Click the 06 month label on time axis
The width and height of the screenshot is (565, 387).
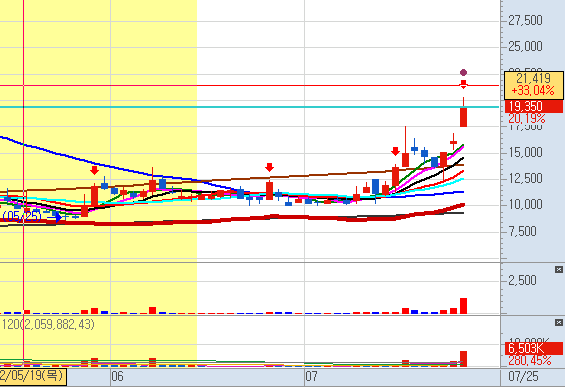(117, 377)
